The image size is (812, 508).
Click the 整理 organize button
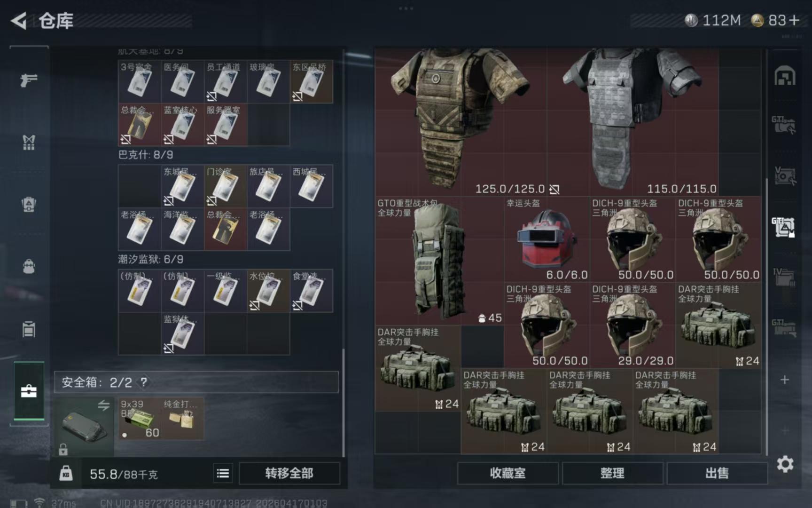point(612,473)
